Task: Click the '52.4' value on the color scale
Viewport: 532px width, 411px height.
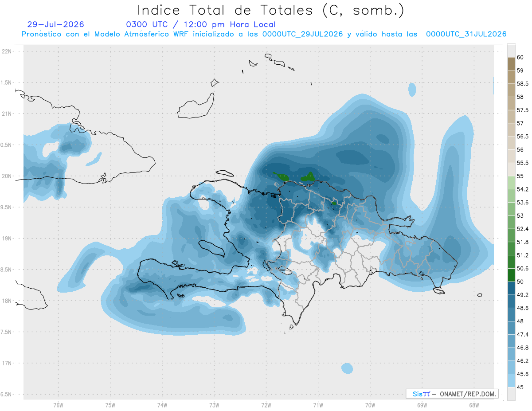Action: pyautogui.click(x=523, y=229)
